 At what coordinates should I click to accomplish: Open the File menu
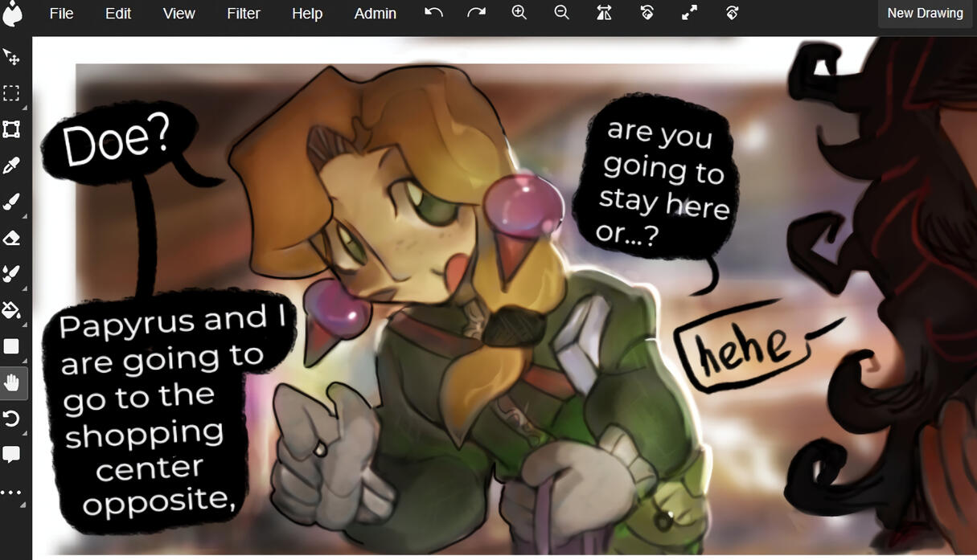click(x=61, y=14)
